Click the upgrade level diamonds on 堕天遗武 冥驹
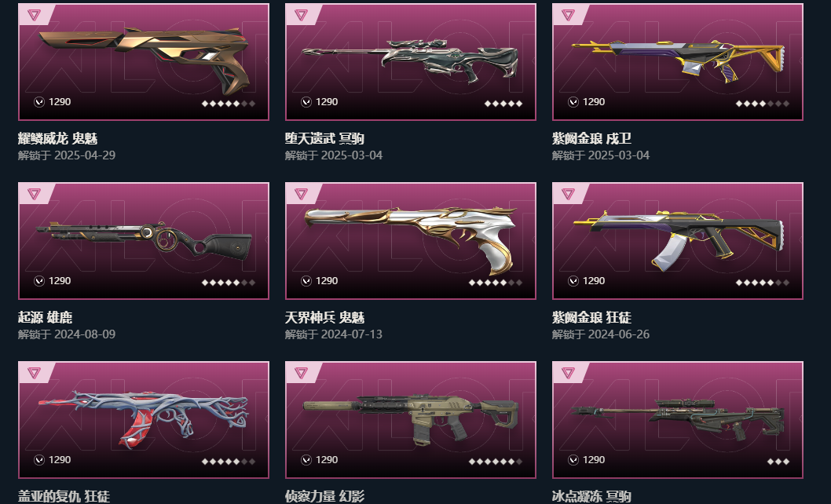 [503, 104]
